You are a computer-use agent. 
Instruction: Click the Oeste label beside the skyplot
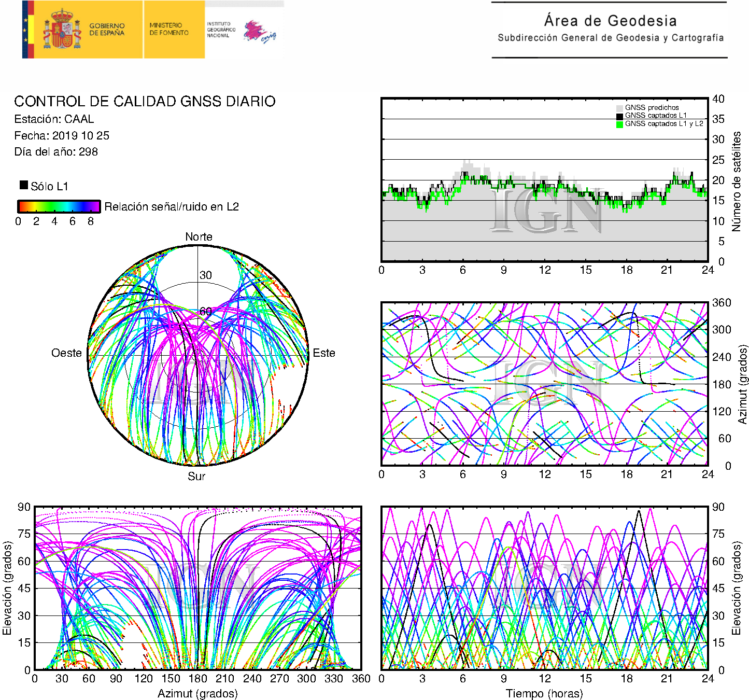(x=66, y=353)
